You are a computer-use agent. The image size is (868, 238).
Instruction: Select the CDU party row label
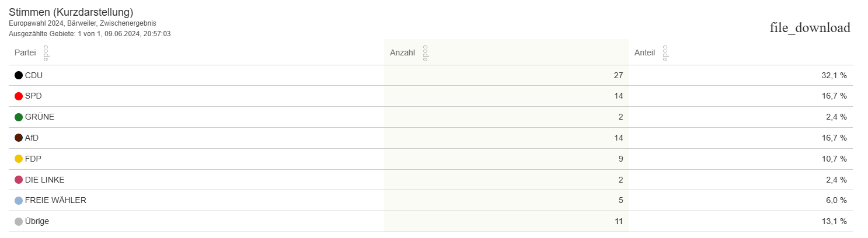click(x=34, y=75)
